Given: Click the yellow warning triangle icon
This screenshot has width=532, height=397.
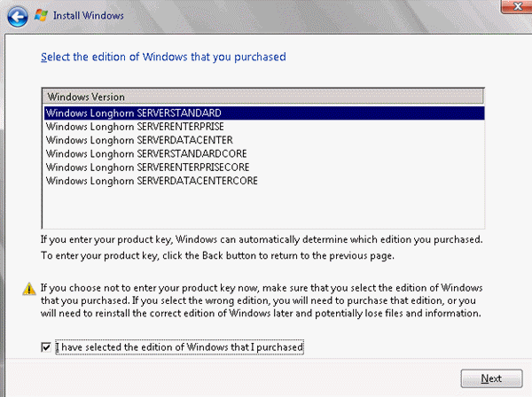Looking at the screenshot, I should coord(29,289).
